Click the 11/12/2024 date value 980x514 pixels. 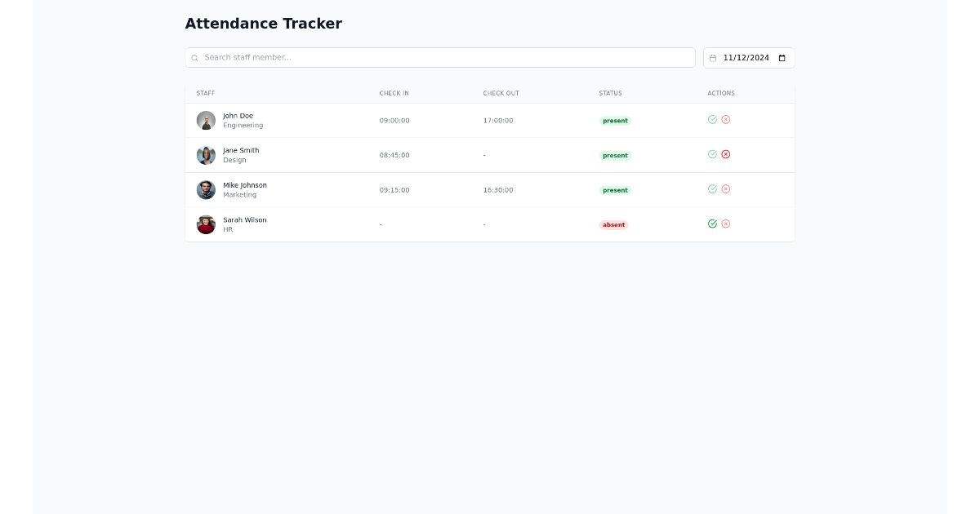click(747, 58)
